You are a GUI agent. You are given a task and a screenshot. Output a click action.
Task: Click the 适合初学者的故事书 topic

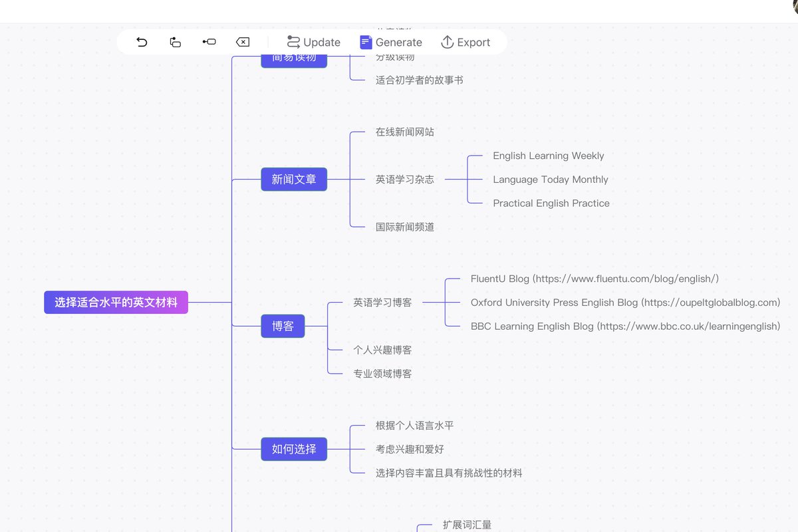(x=420, y=80)
